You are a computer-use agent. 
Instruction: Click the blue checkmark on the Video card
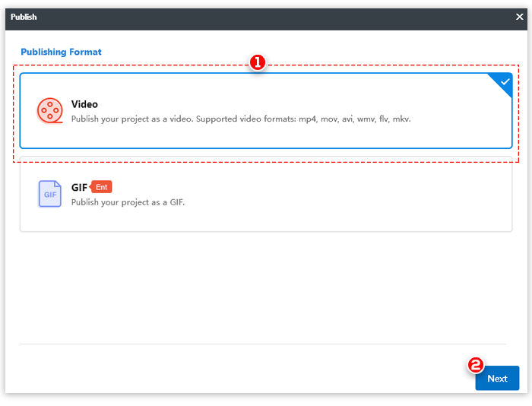coord(505,82)
